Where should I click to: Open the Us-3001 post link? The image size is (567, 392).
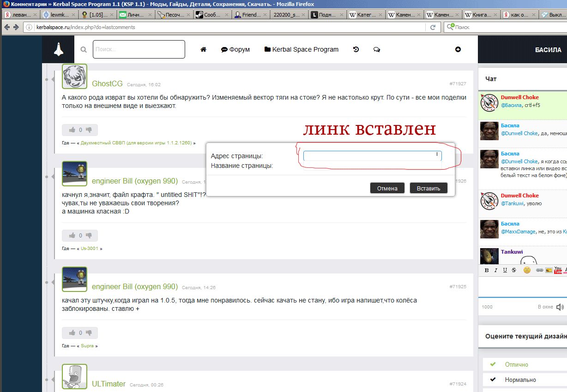(x=90, y=248)
